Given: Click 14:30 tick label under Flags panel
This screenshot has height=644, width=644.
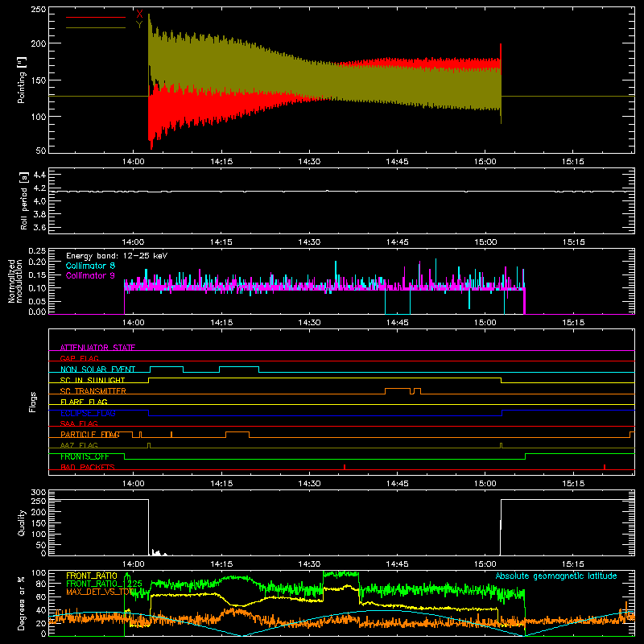Looking at the screenshot, I should (309, 484).
